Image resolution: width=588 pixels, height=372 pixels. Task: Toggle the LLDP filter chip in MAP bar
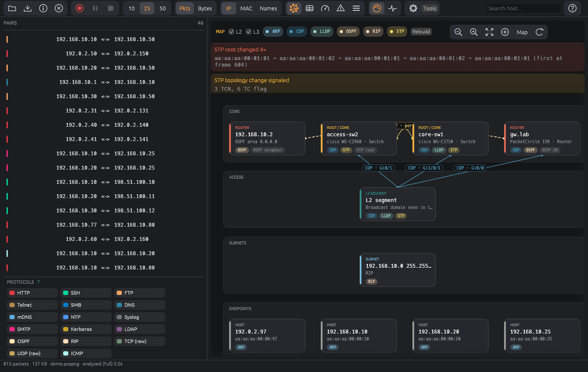322,32
